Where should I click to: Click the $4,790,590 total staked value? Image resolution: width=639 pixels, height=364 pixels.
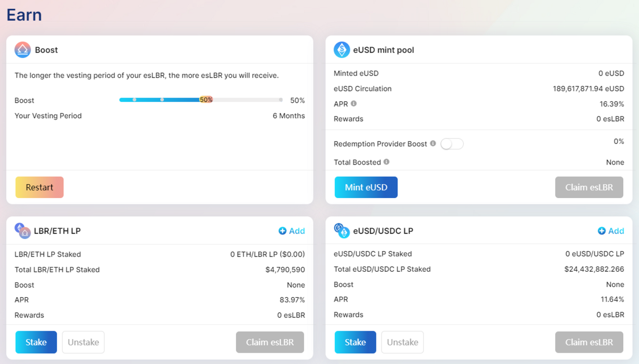(x=285, y=270)
